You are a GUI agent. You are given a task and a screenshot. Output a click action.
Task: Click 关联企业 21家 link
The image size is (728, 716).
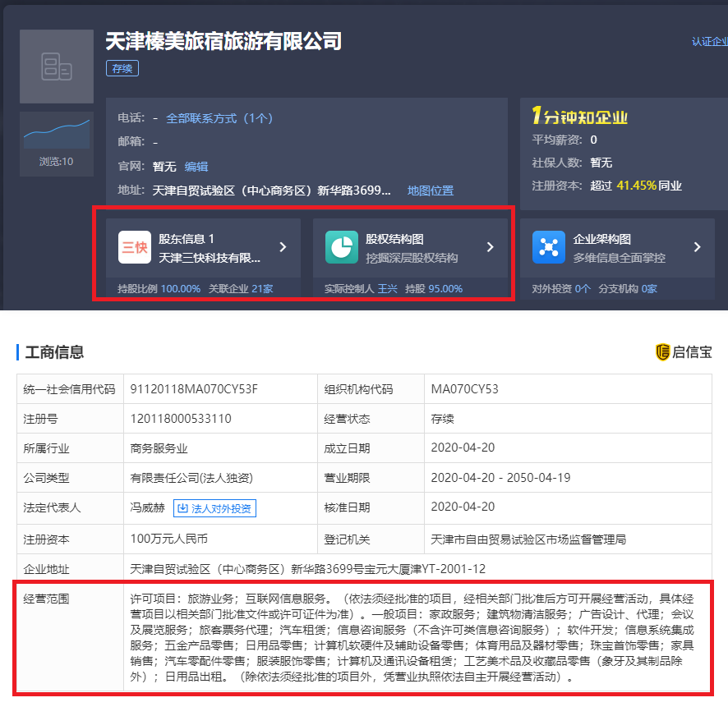pos(241,289)
